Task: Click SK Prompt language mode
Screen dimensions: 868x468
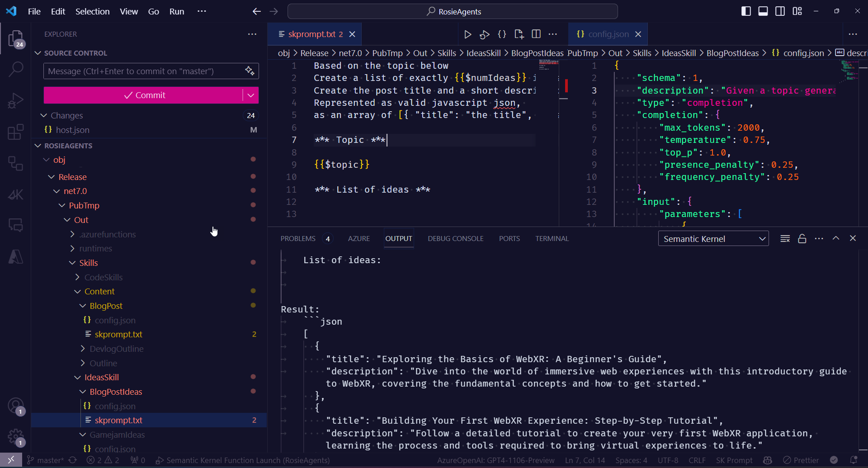Action: [734, 460]
